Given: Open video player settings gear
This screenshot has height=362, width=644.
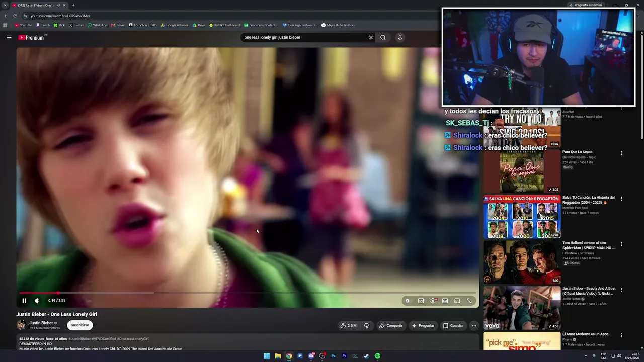Looking at the screenshot, I should 433,301.
